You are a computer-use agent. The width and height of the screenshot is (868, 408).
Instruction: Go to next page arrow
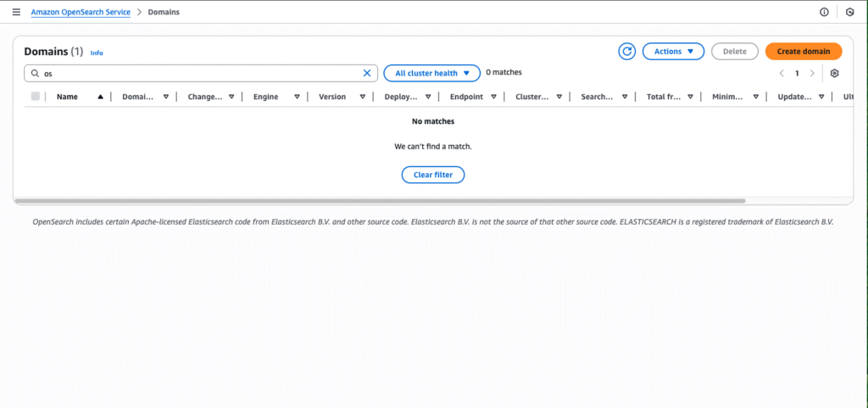coord(812,74)
